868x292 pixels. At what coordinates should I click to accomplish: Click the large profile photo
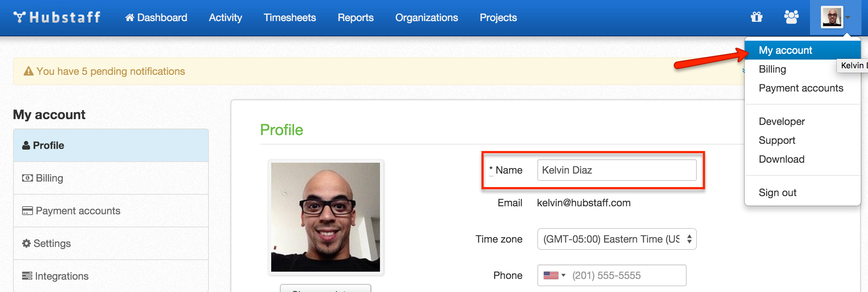click(x=325, y=217)
